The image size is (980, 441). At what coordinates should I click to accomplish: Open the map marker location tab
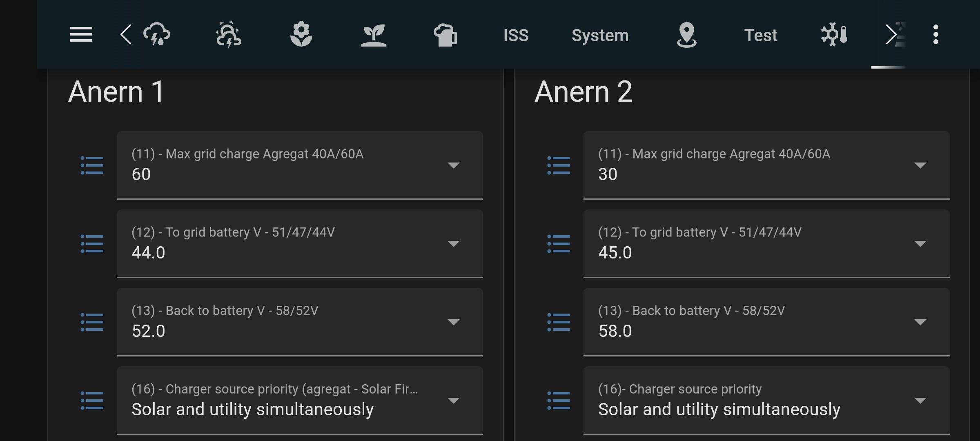[x=686, y=35]
